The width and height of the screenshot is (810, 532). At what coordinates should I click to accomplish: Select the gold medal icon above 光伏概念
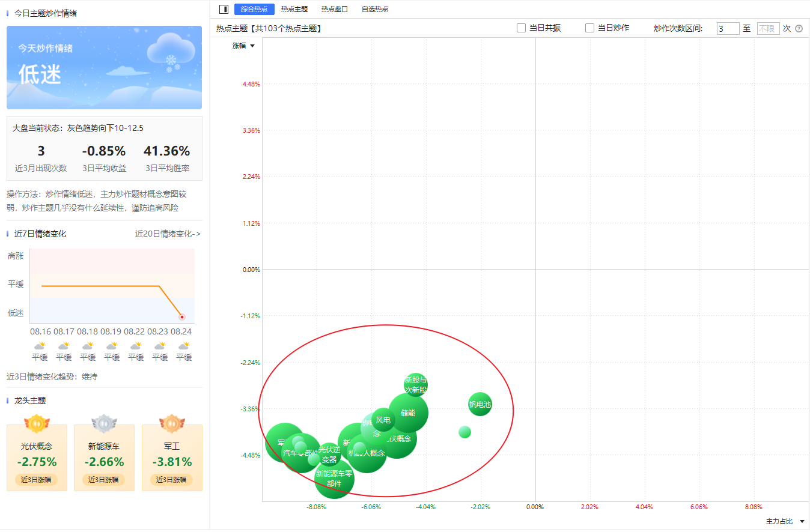coord(37,423)
